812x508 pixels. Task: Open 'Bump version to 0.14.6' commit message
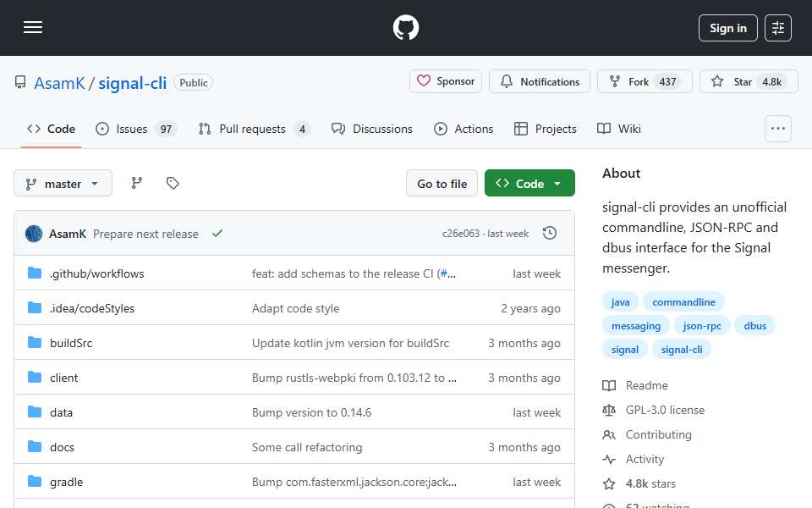(x=311, y=412)
